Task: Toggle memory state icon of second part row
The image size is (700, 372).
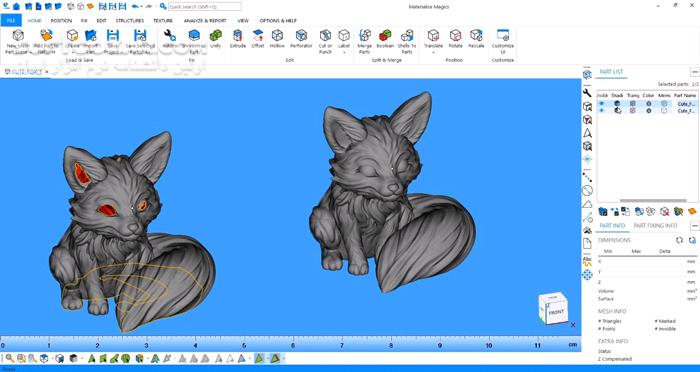Action: [664, 110]
